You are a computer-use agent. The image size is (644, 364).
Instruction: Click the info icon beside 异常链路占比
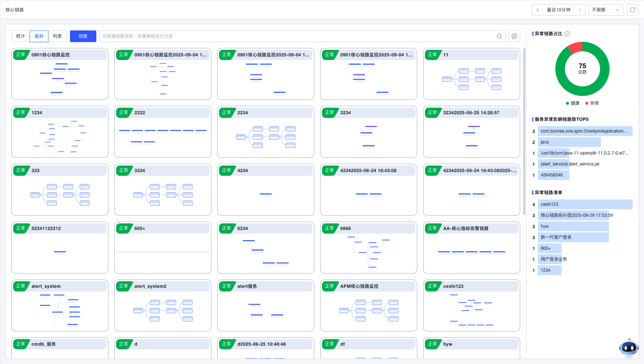[567, 34]
